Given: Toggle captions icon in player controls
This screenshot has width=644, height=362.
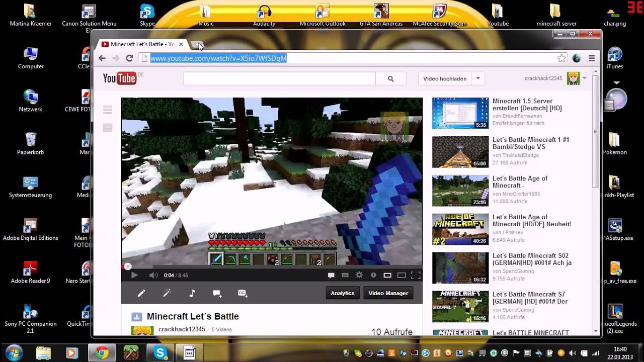Looking at the screenshot, I should pyautogui.click(x=345, y=275).
